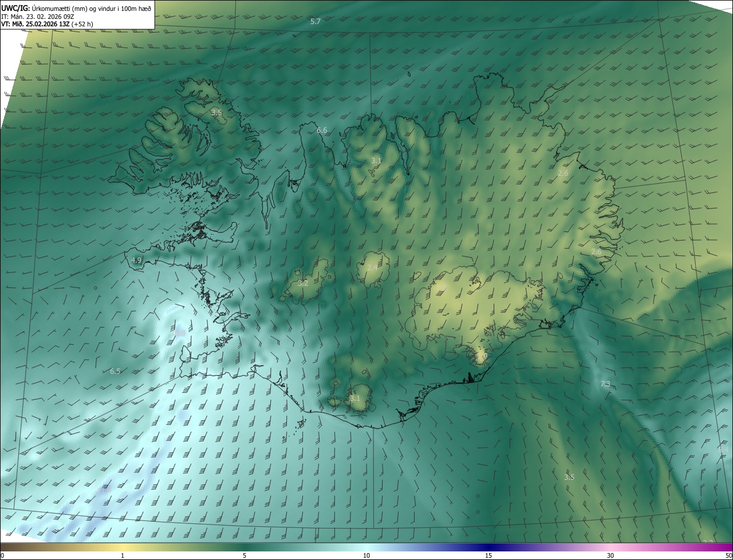Click the 15 tick label on the color scale

(x=488, y=556)
